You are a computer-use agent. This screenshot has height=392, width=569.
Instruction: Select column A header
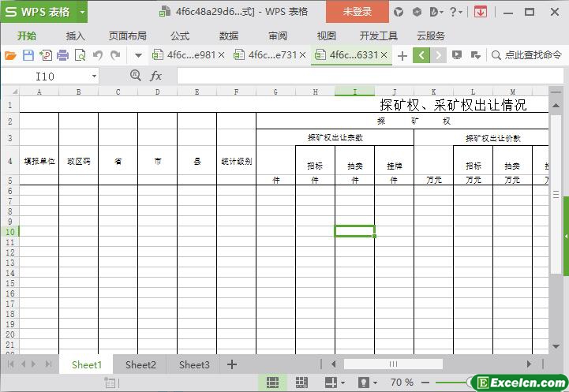[39, 91]
